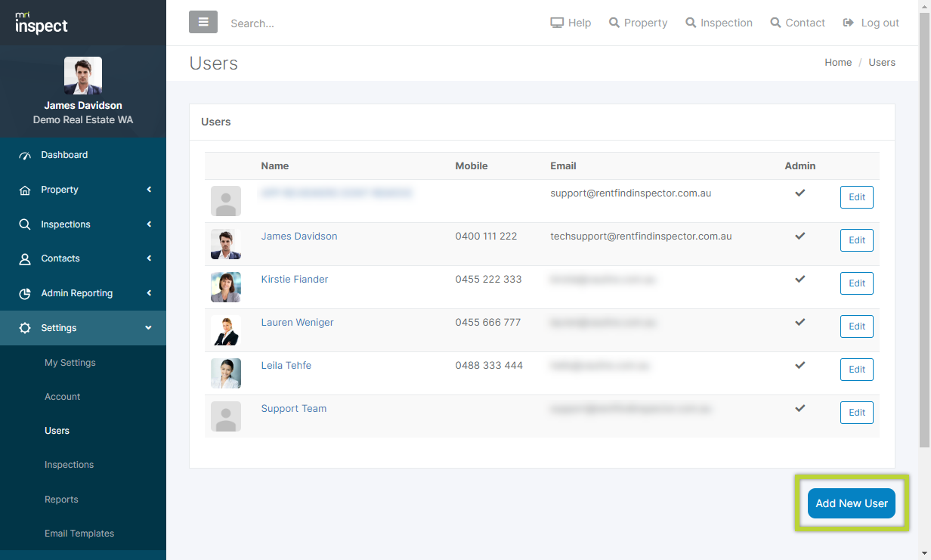The width and height of the screenshot is (931, 560).
Task: Click the Inspections magnifier icon in sidebar
Action: (x=25, y=224)
